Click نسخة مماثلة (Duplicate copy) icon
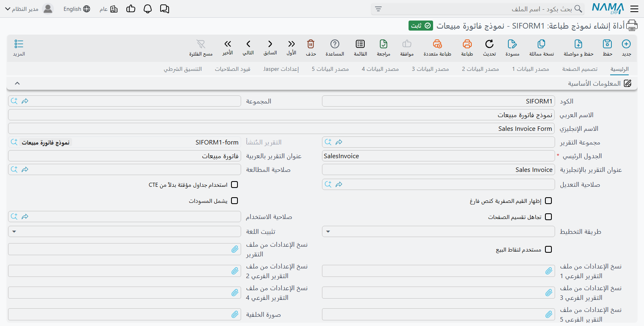This screenshot has height=326, width=644. click(x=541, y=44)
